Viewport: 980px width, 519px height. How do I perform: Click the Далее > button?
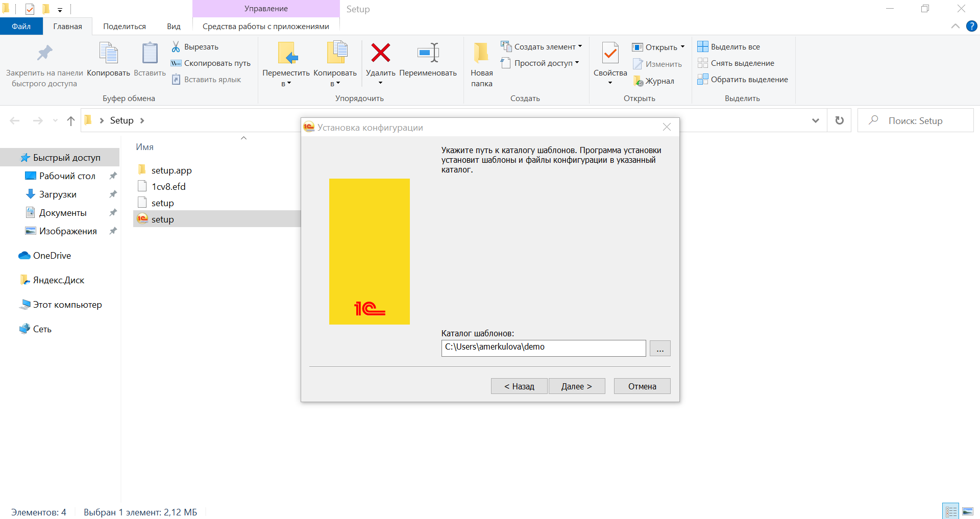576,386
